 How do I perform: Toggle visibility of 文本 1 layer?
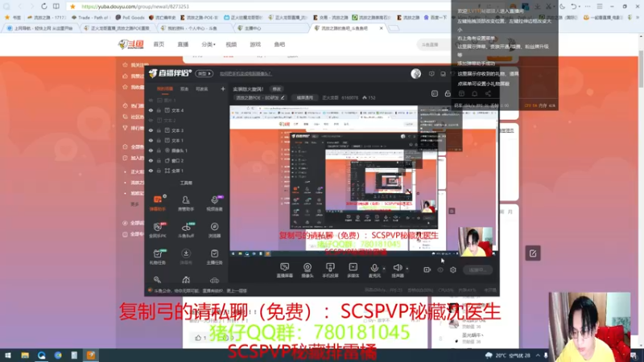click(x=151, y=140)
